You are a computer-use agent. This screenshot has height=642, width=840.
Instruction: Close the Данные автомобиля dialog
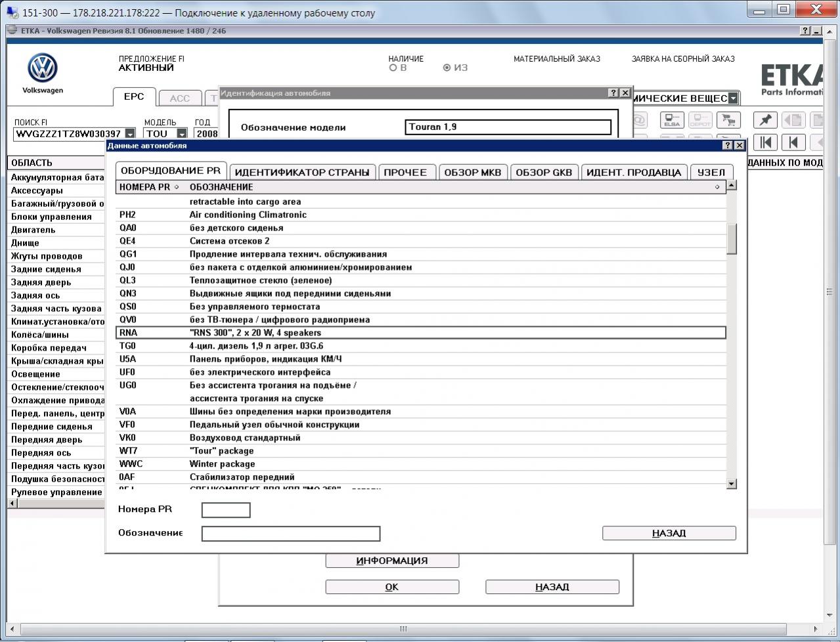739,146
